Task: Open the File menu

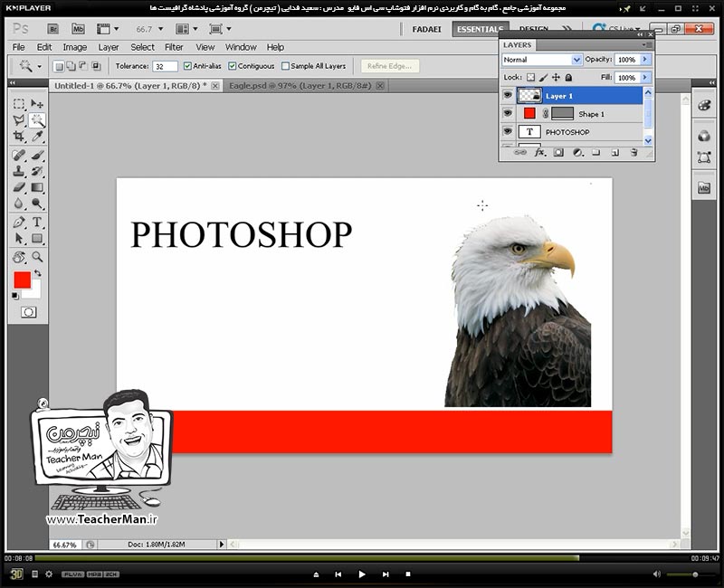Action: click(x=18, y=47)
